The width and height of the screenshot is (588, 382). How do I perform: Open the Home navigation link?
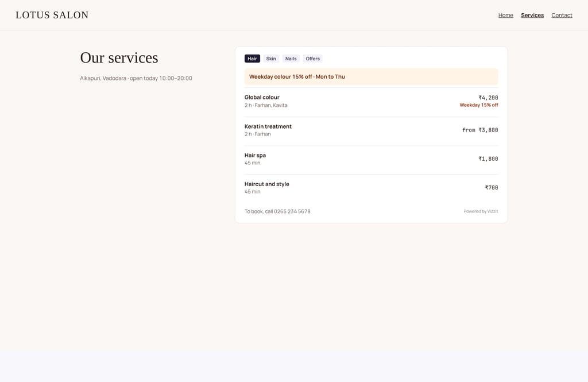pos(505,15)
